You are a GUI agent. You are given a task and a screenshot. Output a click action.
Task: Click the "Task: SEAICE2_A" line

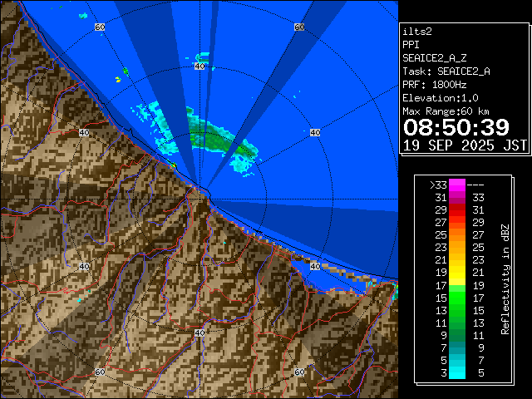click(x=446, y=71)
